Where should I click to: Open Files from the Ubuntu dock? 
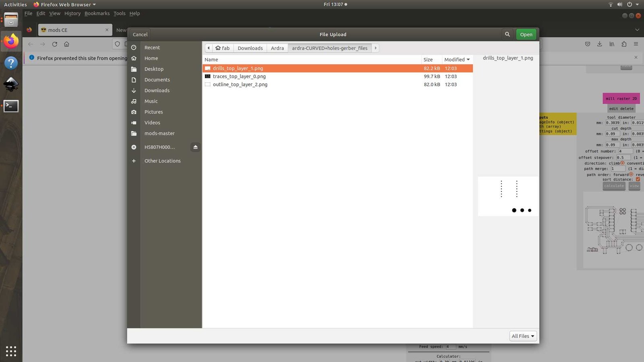[x=11, y=20]
